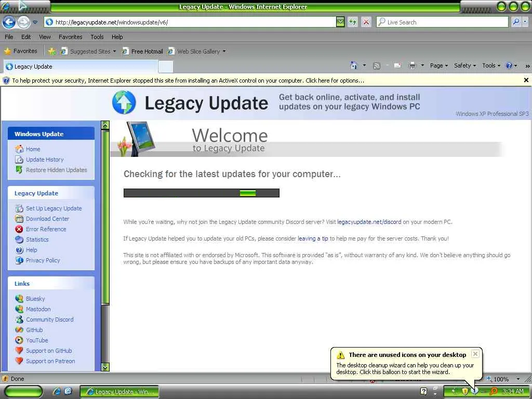Follow the leaving a tip link
The width and height of the screenshot is (532, 399).
(313, 238)
